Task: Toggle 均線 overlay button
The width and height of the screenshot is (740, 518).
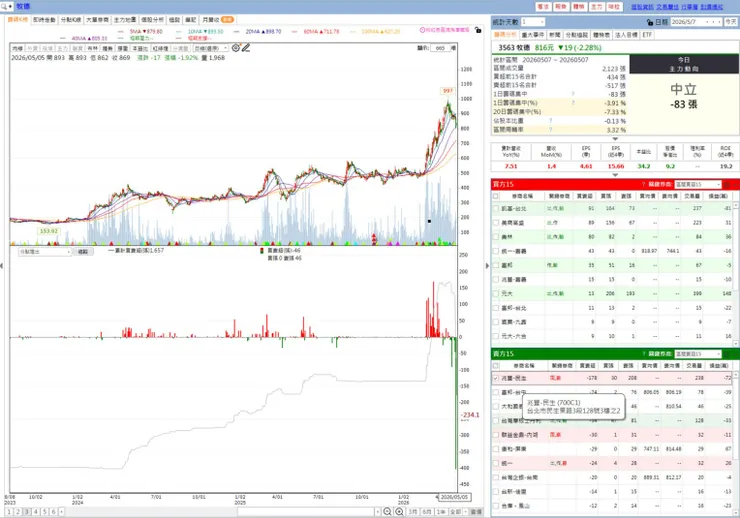Action: [x=17, y=48]
